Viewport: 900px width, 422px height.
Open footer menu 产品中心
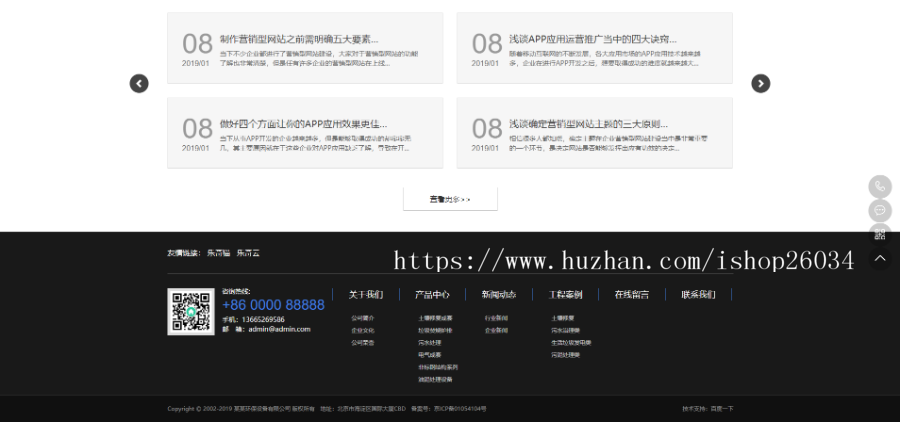tap(432, 295)
